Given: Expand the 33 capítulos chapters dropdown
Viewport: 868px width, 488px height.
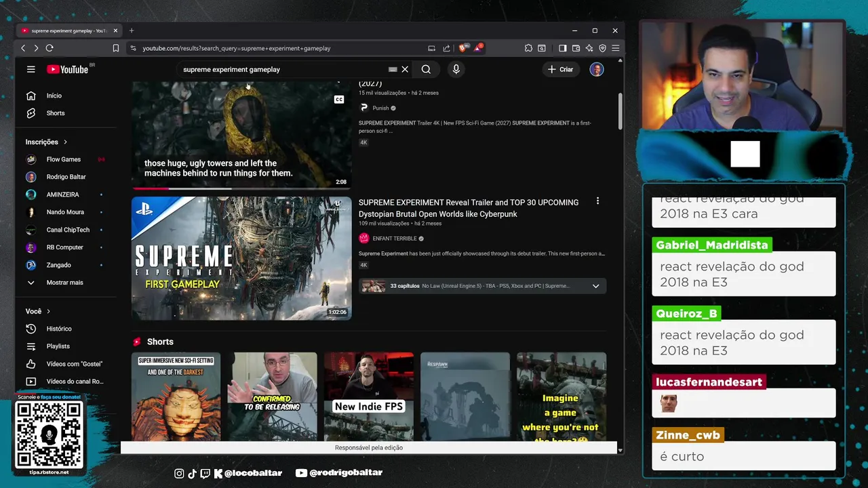Looking at the screenshot, I should coord(595,286).
